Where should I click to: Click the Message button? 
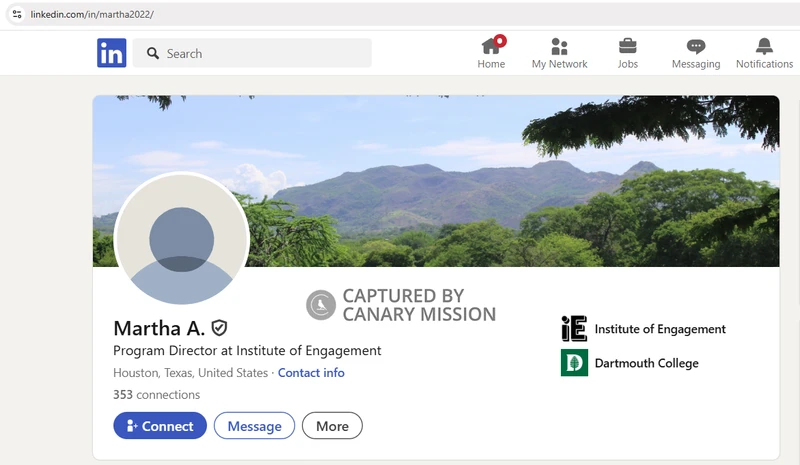pos(254,426)
